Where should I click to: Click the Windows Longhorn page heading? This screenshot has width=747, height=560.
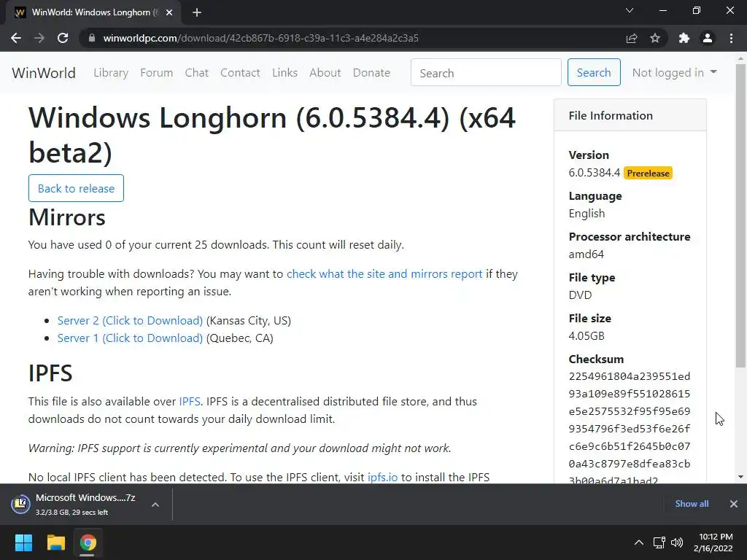pyautogui.click(x=272, y=135)
